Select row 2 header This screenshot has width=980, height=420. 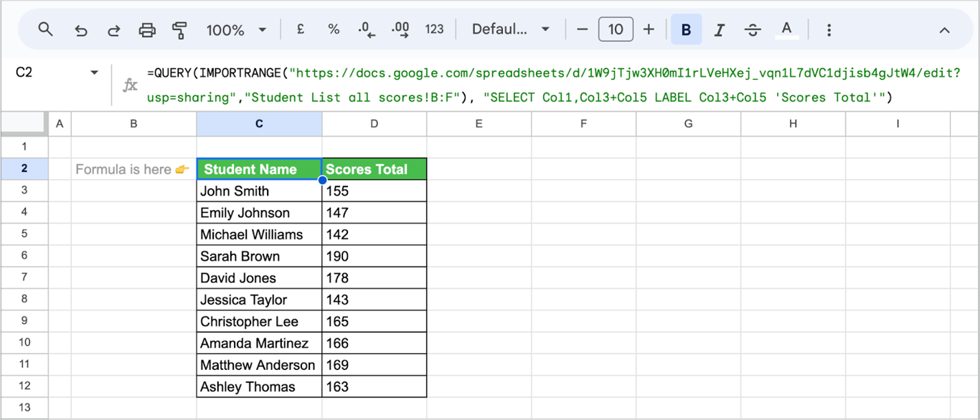coord(24,169)
